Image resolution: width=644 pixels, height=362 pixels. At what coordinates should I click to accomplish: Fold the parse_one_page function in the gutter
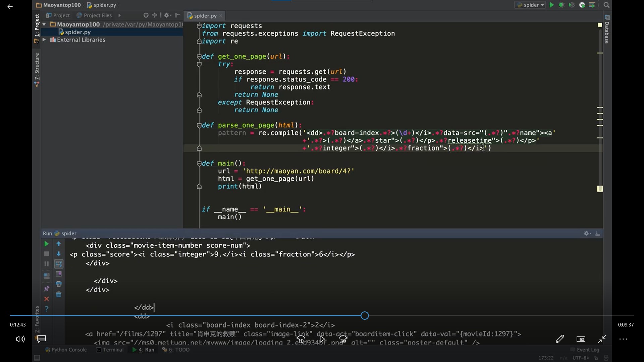tap(199, 125)
